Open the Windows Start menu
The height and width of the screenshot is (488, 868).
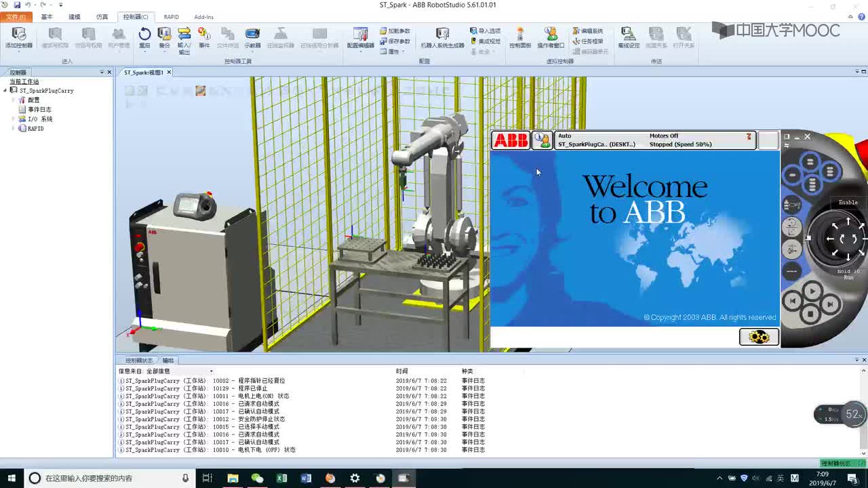click(12, 478)
